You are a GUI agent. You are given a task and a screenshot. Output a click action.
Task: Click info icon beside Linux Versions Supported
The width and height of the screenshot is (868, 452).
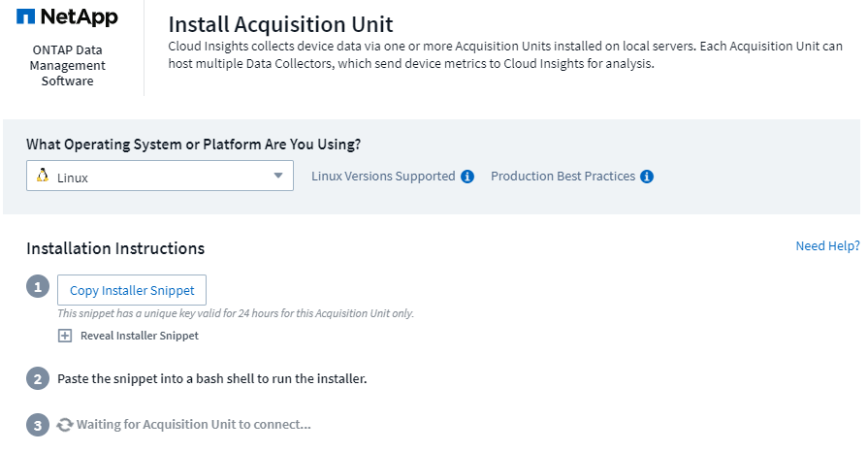(467, 177)
